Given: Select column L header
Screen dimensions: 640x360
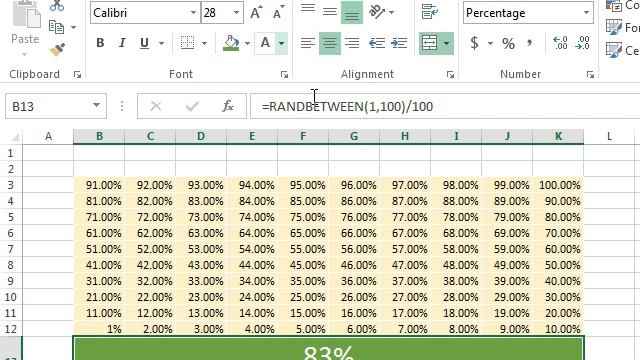Looking at the screenshot, I should coord(609,136).
